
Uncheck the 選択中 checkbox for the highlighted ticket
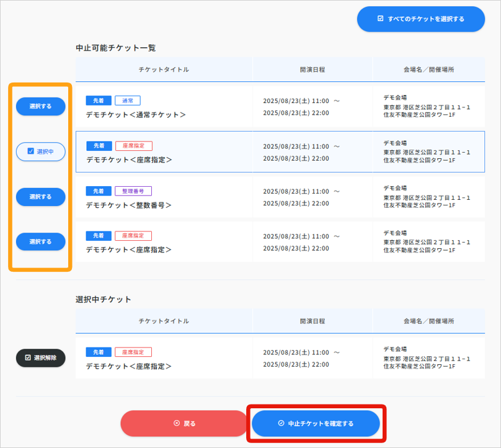click(x=30, y=151)
